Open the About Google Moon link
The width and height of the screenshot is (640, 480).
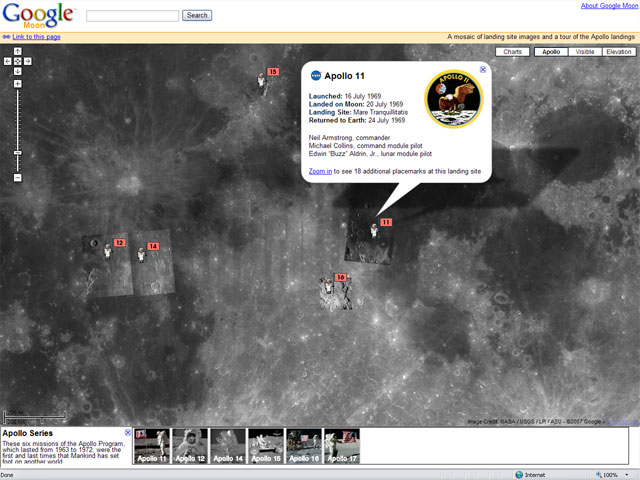click(x=609, y=6)
